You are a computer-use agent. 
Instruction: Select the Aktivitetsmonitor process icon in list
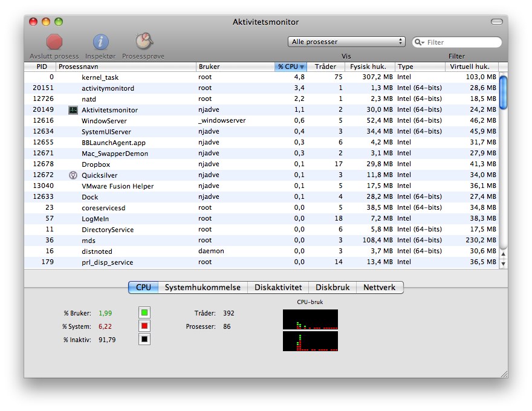tap(73, 110)
